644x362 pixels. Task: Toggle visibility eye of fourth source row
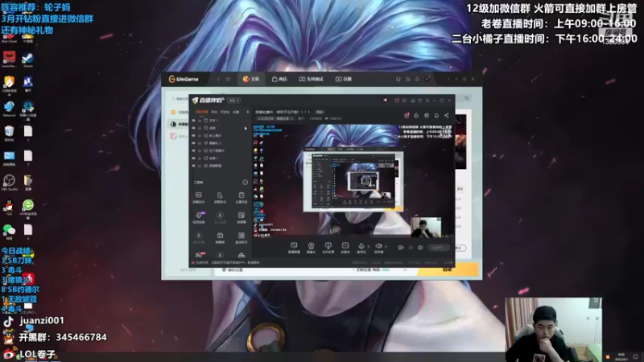(x=193, y=143)
